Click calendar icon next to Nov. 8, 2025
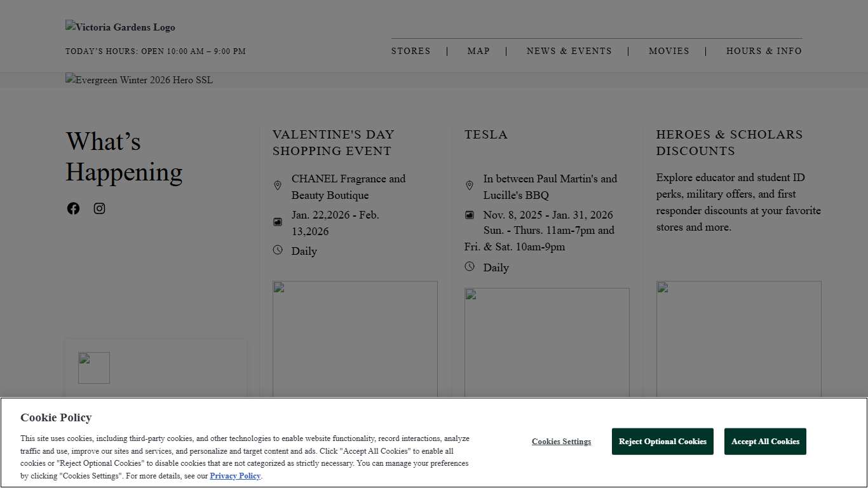 point(470,215)
